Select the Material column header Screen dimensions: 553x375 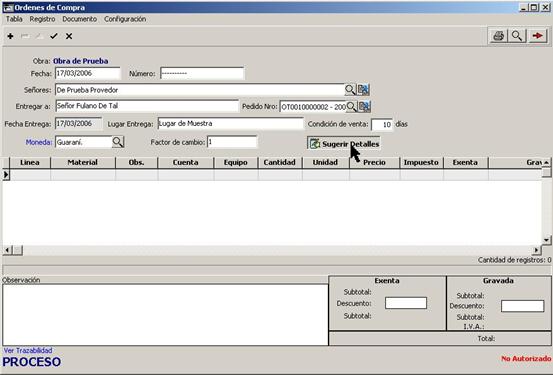83,162
